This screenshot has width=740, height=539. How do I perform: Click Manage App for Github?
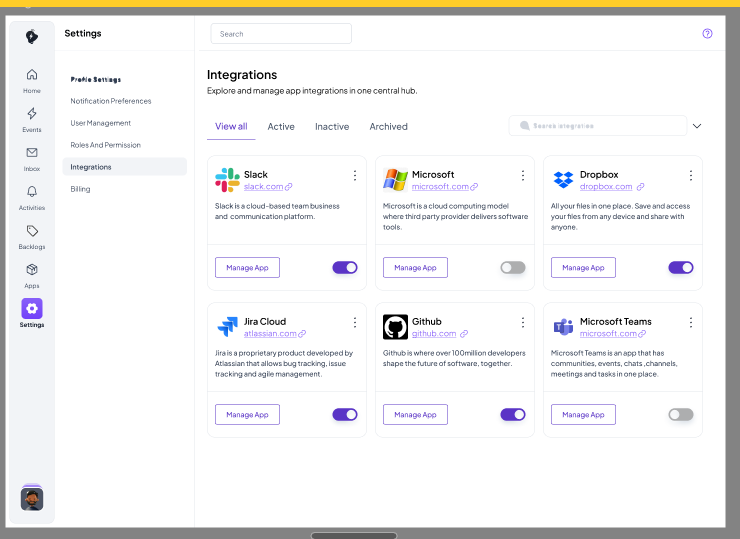click(x=415, y=414)
